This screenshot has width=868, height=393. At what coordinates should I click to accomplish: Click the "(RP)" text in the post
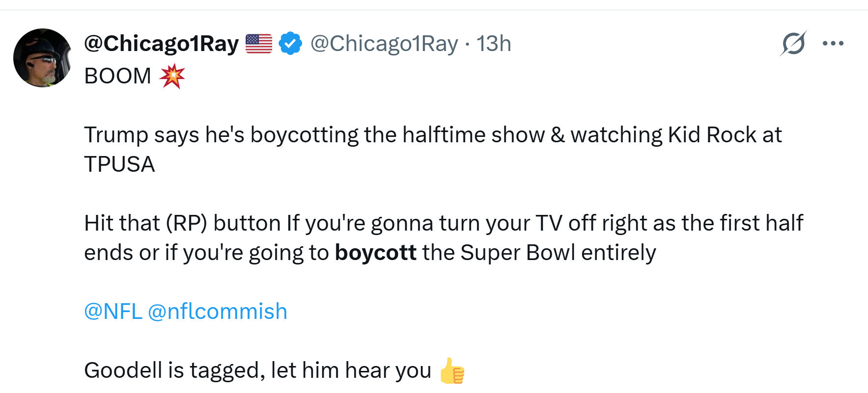[x=186, y=223]
